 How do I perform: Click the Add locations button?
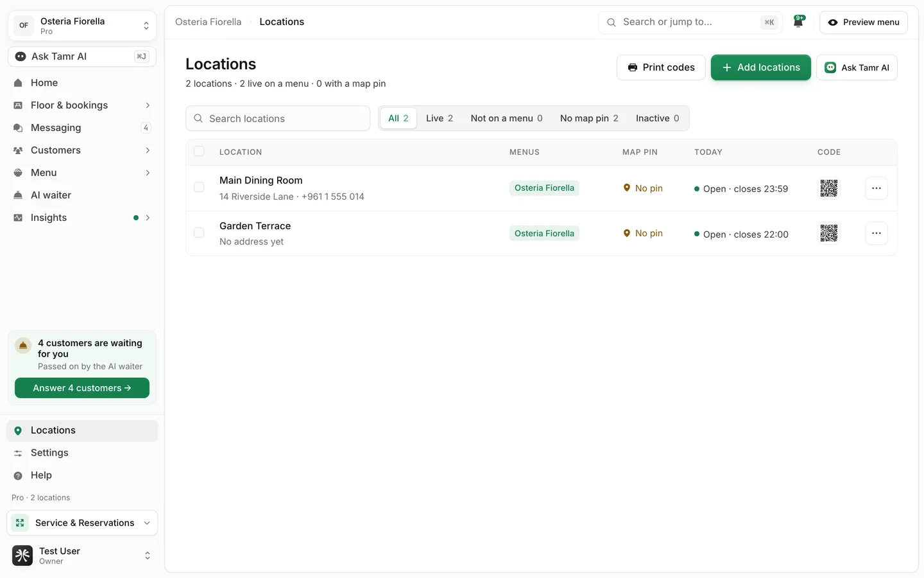click(x=761, y=67)
